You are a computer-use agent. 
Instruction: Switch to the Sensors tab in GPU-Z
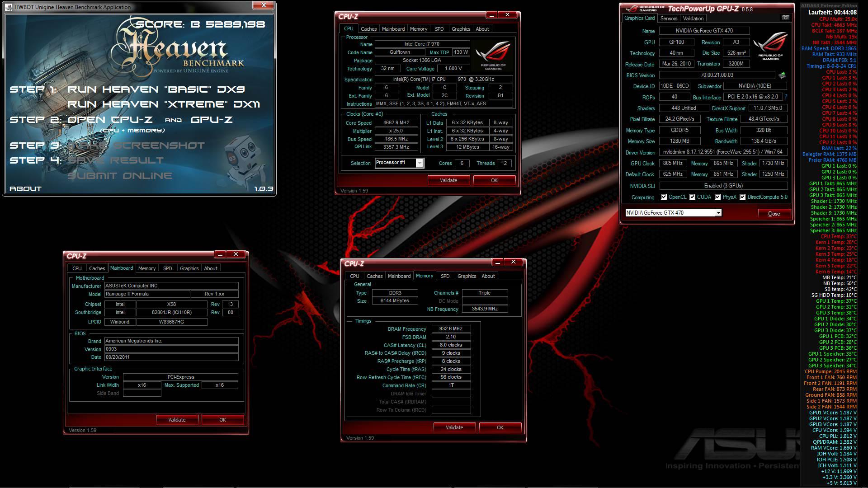tap(669, 19)
